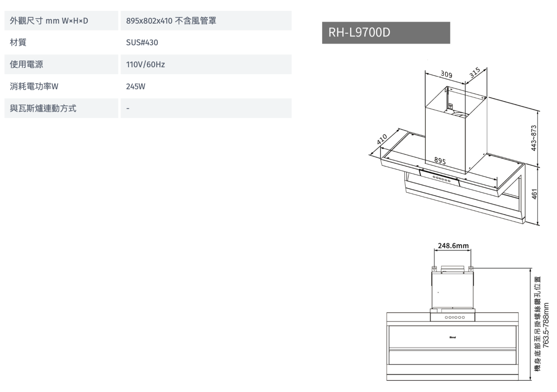Select the '使用電源' label cell

pyautogui.click(x=61, y=64)
